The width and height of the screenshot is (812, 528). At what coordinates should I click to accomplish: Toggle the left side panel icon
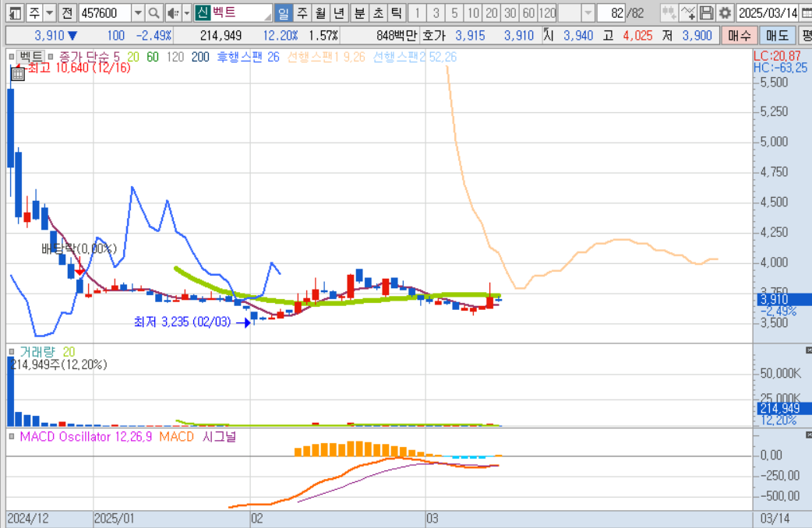(15, 12)
